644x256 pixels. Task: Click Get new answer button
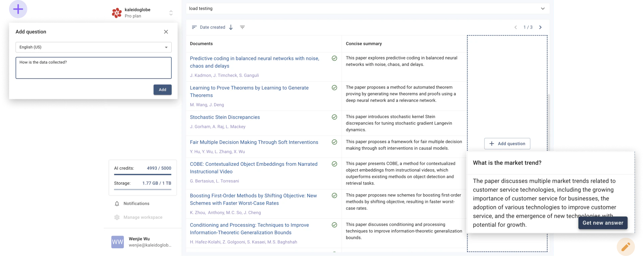pos(602,223)
